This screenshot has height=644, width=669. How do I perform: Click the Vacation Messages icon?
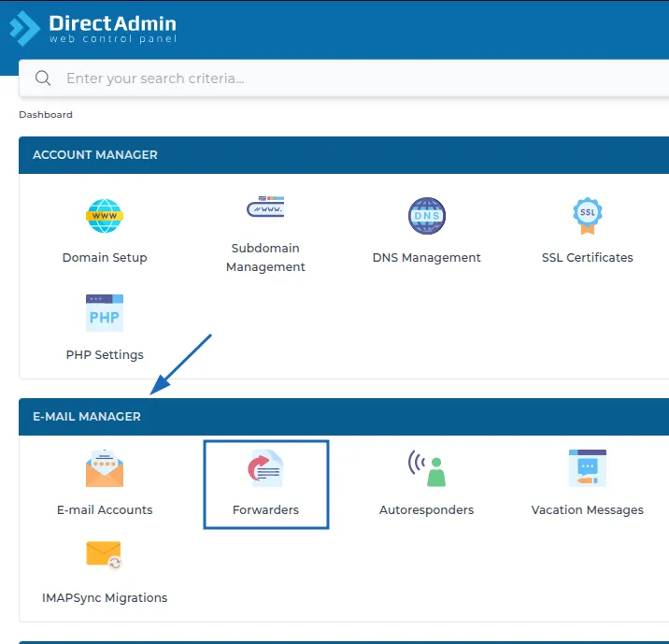click(587, 467)
